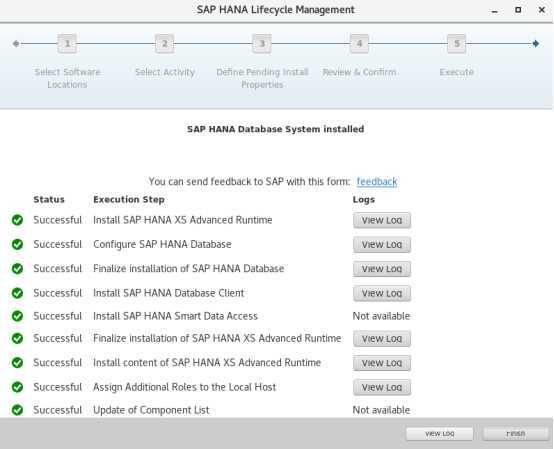Click the bottom View Log button
This screenshot has height=449, width=554.
(x=440, y=434)
